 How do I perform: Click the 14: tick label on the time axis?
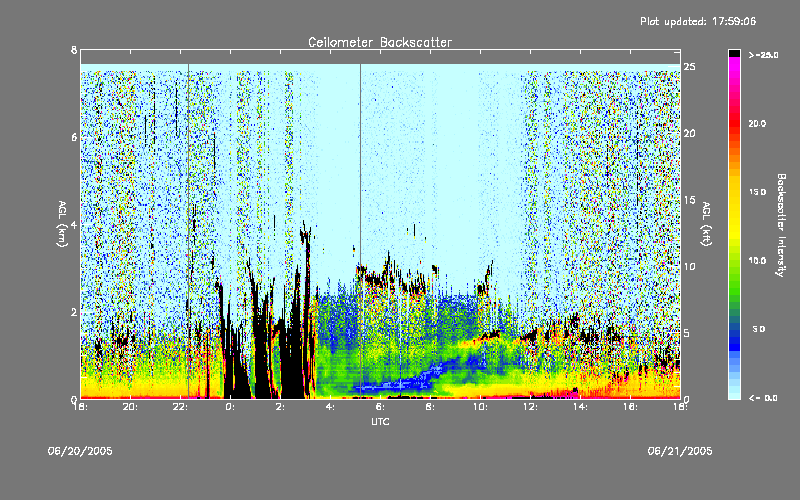[x=580, y=407]
